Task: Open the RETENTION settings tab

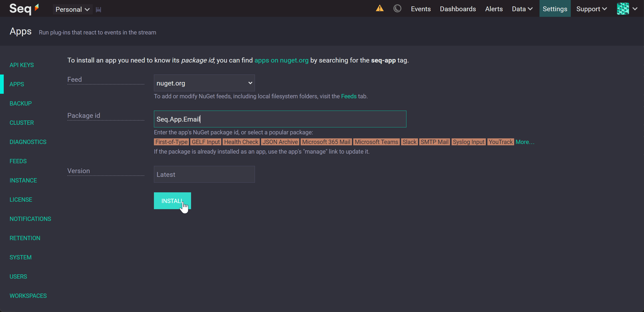Action: click(x=25, y=238)
